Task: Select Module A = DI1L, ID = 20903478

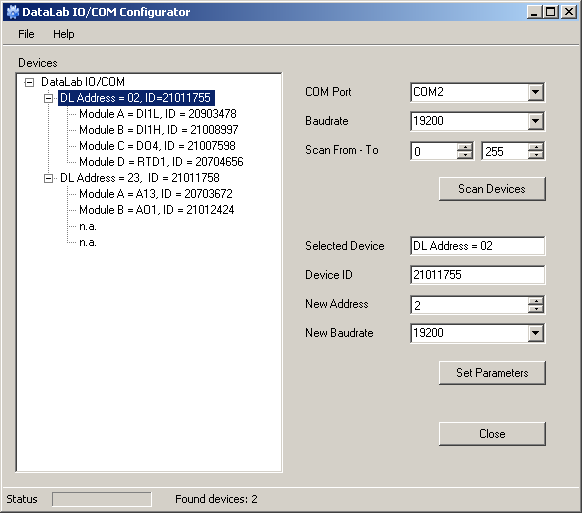Action: click(x=158, y=114)
